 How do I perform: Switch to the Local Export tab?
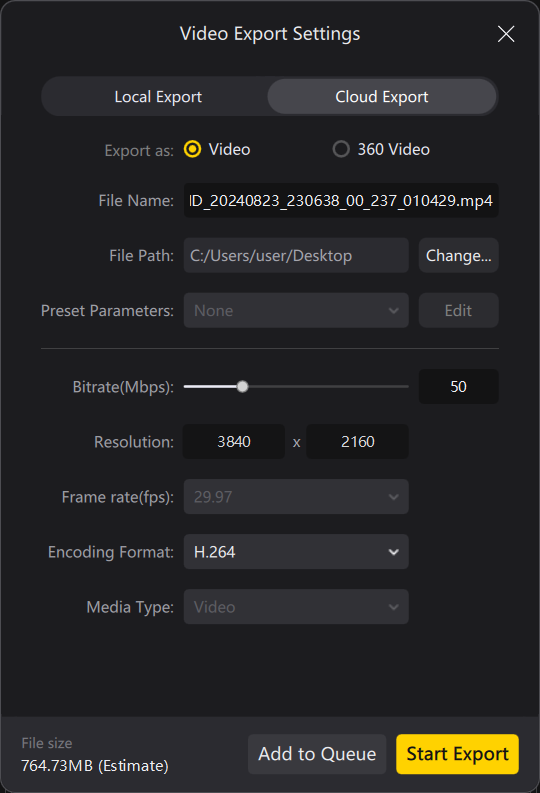[x=158, y=97]
